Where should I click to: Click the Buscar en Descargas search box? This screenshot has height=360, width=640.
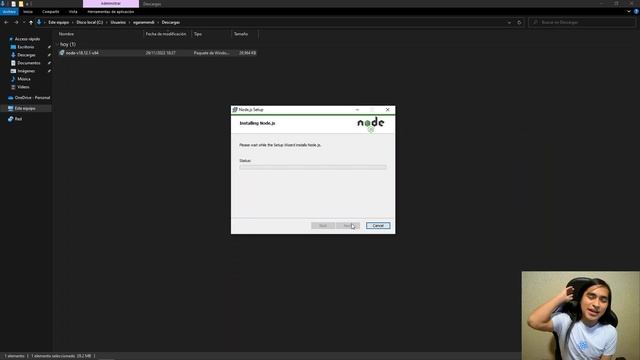[x=582, y=22]
